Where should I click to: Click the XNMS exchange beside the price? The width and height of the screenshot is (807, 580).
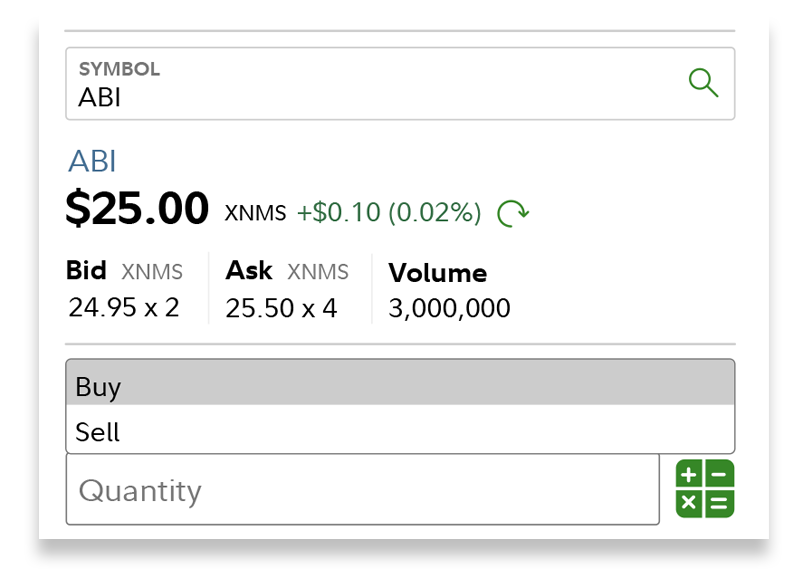(x=255, y=213)
